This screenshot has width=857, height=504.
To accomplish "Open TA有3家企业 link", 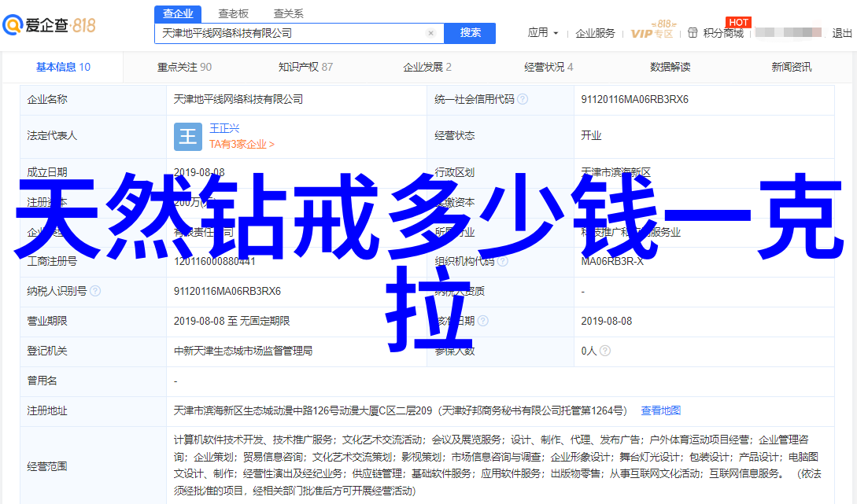I will point(242,144).
